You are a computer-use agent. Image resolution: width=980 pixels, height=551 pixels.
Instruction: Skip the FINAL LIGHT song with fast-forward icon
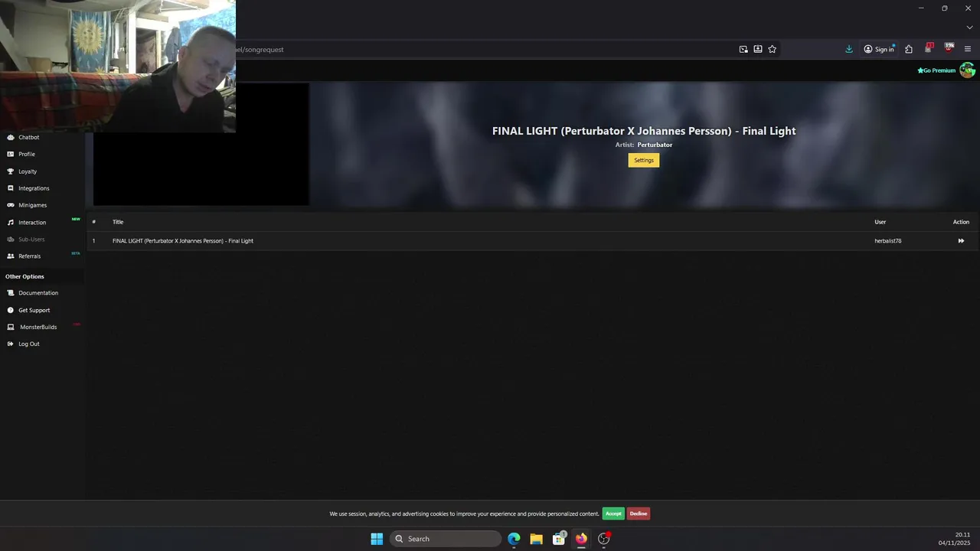click(x=961, y=241)
